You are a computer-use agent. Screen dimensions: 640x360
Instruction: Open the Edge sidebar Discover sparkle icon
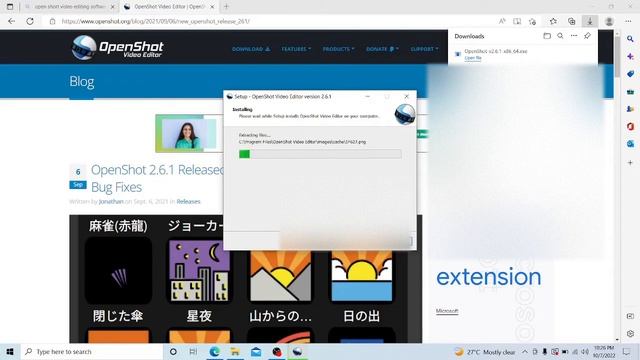point(630,56)
